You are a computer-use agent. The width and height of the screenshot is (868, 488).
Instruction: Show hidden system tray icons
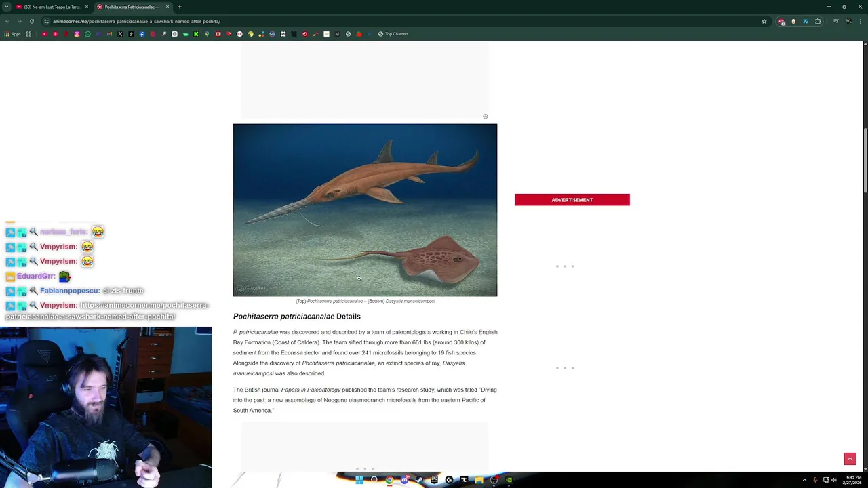(x=805, y=480)
